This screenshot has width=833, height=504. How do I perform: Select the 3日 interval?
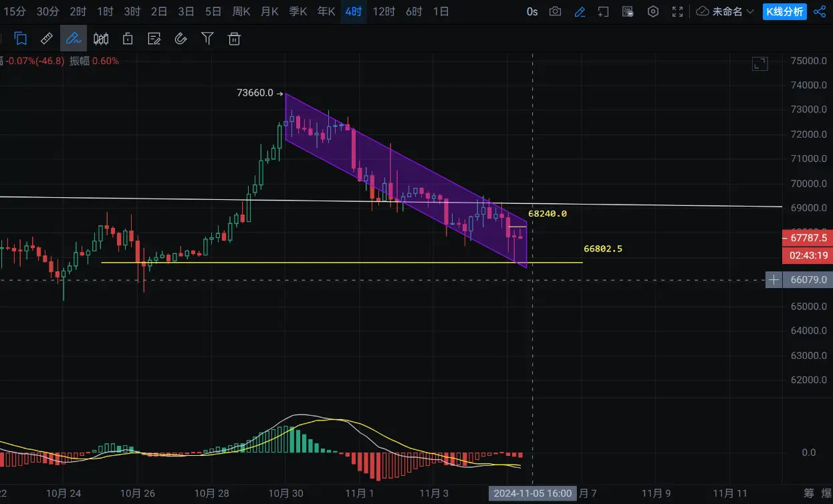click(x=186, y=11)
